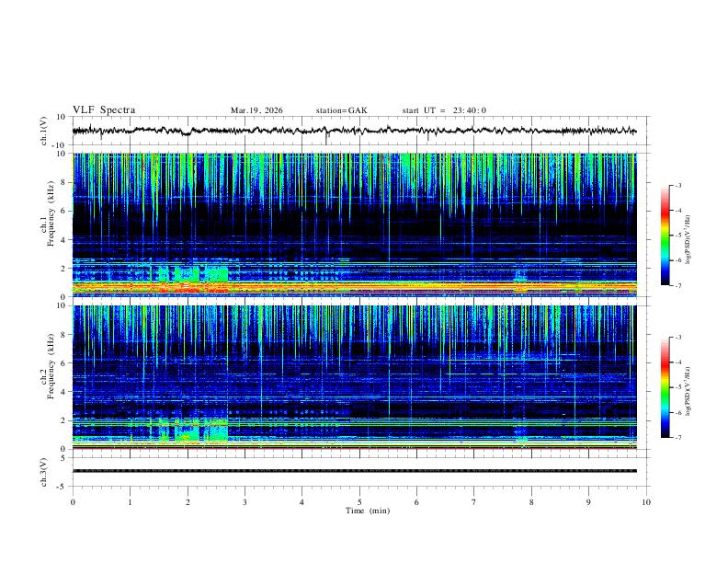This screenshot has height=563, width=728.
Task: Click the "6" kHz tick on ch.2 frequency axis
Action: pos(63,363)
